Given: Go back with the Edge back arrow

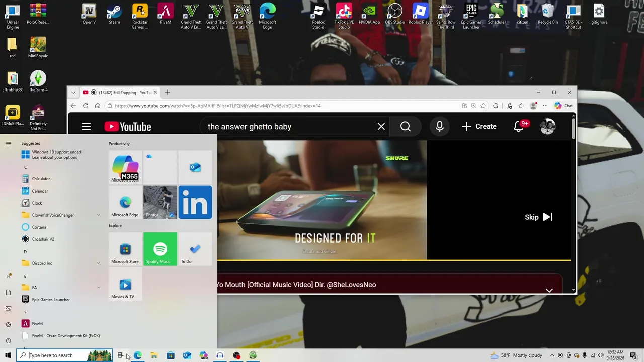Looking at the screenshot, I should (x=73, y=106).
